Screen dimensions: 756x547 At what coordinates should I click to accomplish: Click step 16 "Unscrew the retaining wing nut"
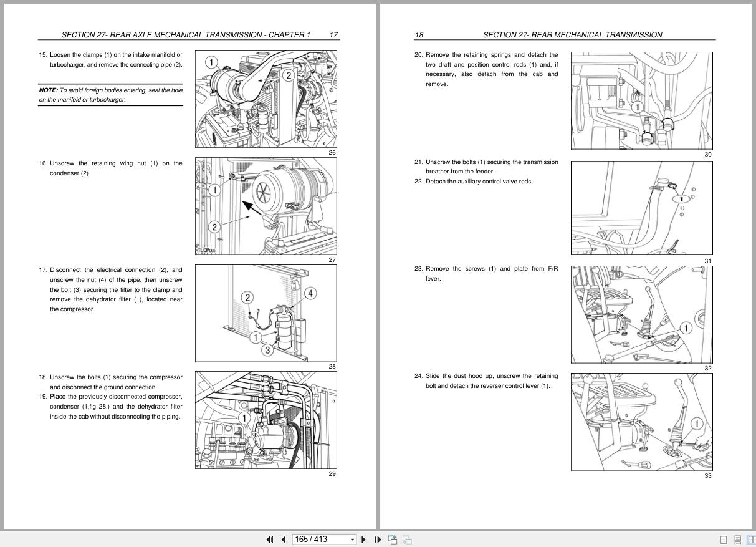click(x=110, y=168)
